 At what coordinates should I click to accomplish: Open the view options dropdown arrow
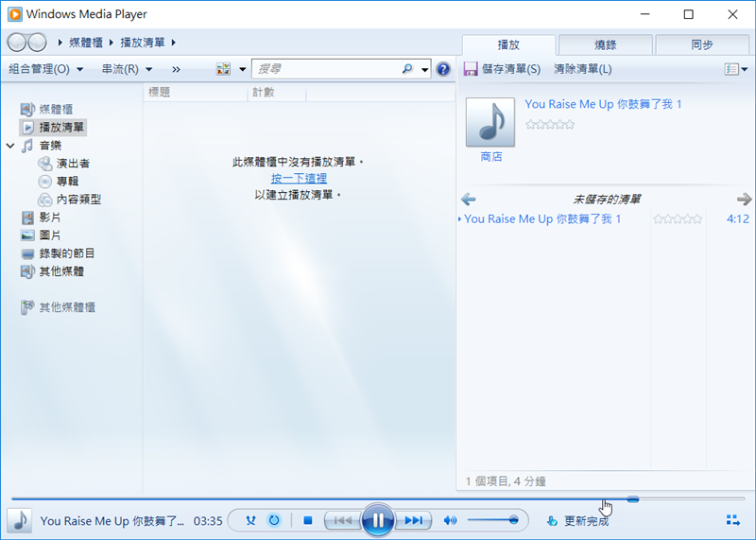tap(243, 69)
